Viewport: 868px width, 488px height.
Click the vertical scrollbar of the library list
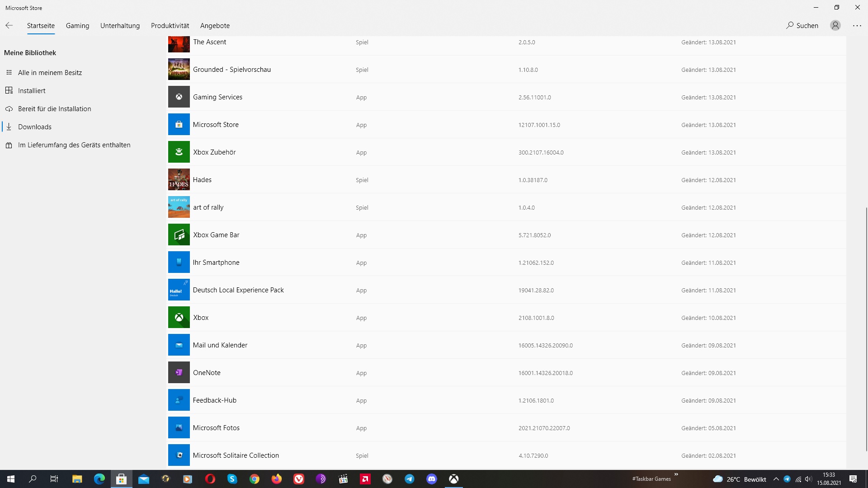(x=866, y=329)
